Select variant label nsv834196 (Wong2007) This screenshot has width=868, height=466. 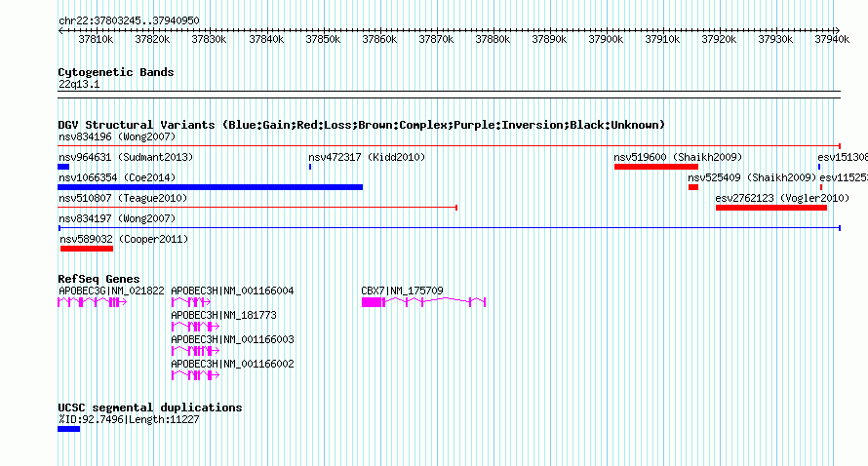117,136
